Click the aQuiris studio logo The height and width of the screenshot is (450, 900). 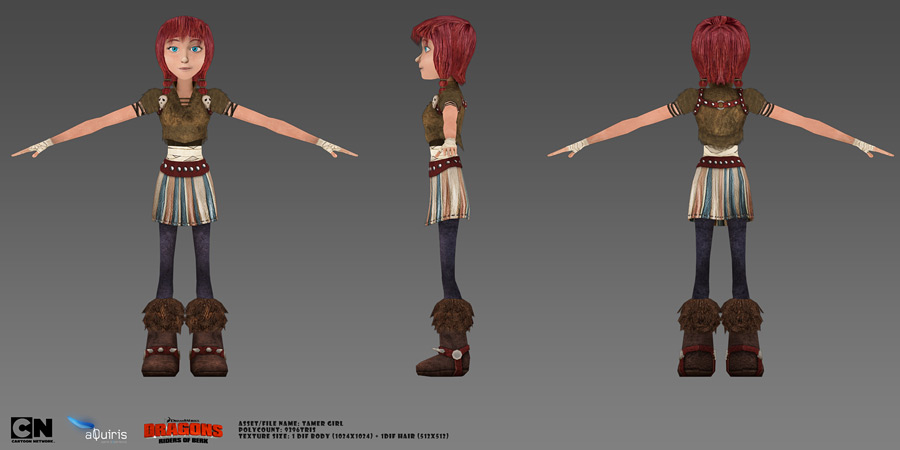click(x=97, y=429)
